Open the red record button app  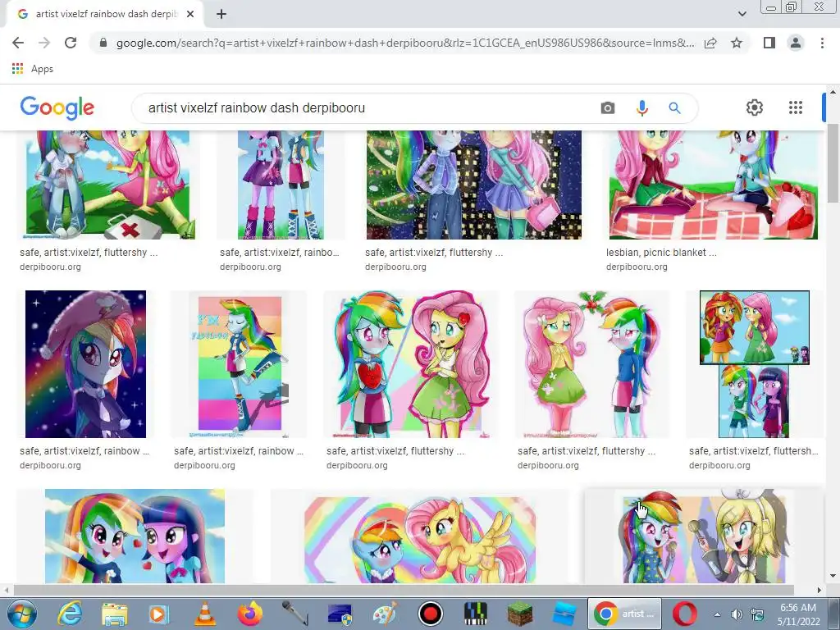(x=430, y=614)
